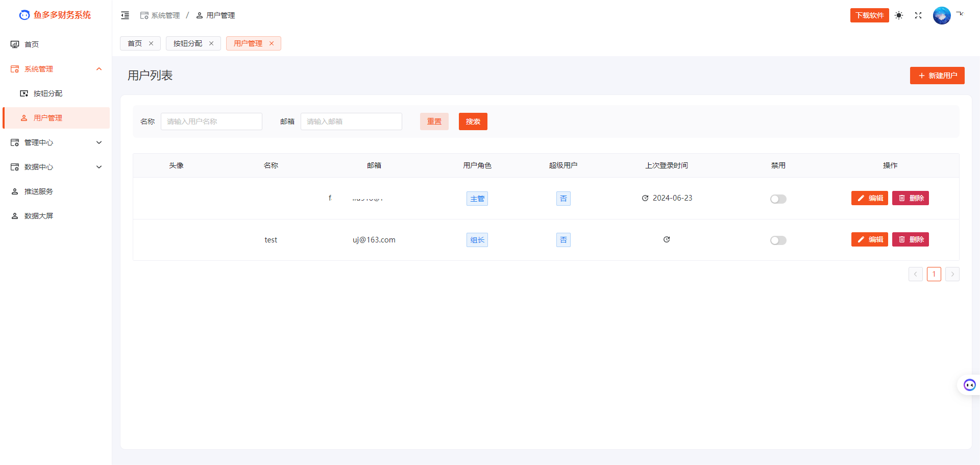Enter fullscreen using the expand arrows icon

point(918,15)
